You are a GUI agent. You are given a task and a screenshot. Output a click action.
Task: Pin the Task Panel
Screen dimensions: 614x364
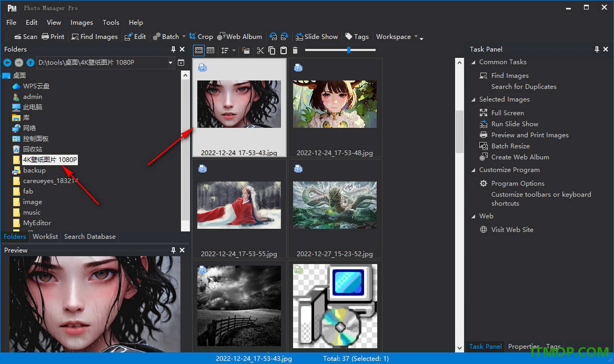click(x=597, y=49)
